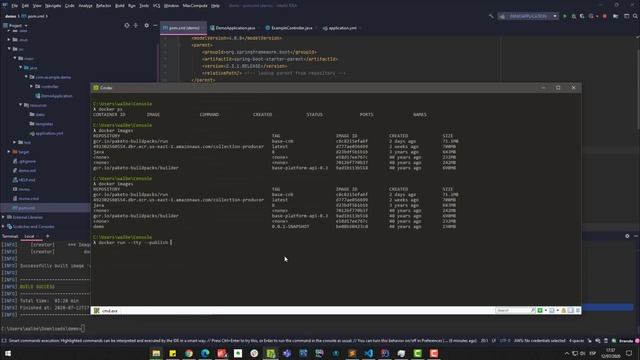Expand the target folder
Image resolution: width=640 pixels, height=360 pixels.
click(x=9, y=151)
